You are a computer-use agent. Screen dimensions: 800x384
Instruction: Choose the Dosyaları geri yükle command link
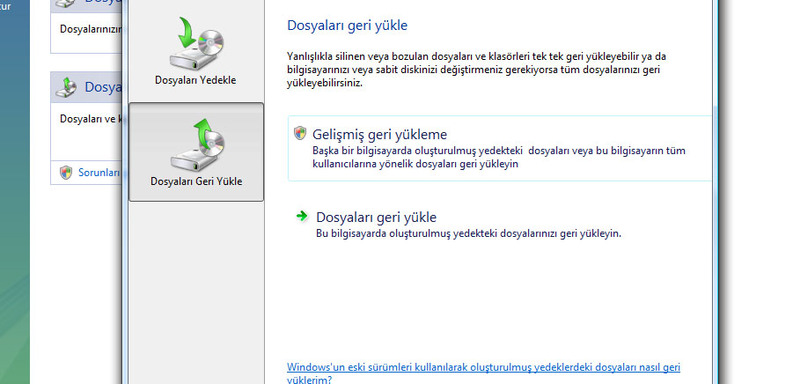(x=377, y=217)
